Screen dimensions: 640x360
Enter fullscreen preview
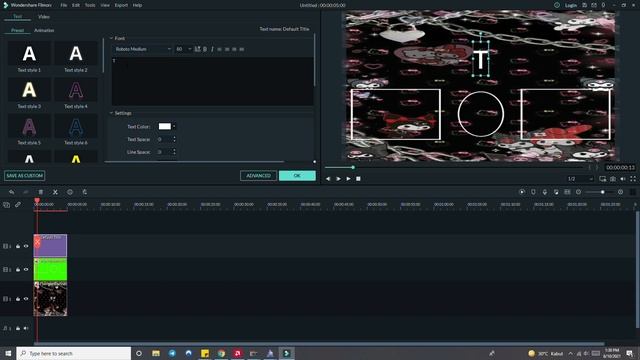coord(633,179)
